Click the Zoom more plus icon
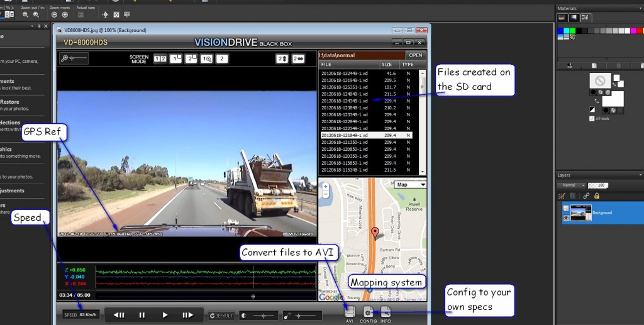644x325 pixels. coord(65,15)
